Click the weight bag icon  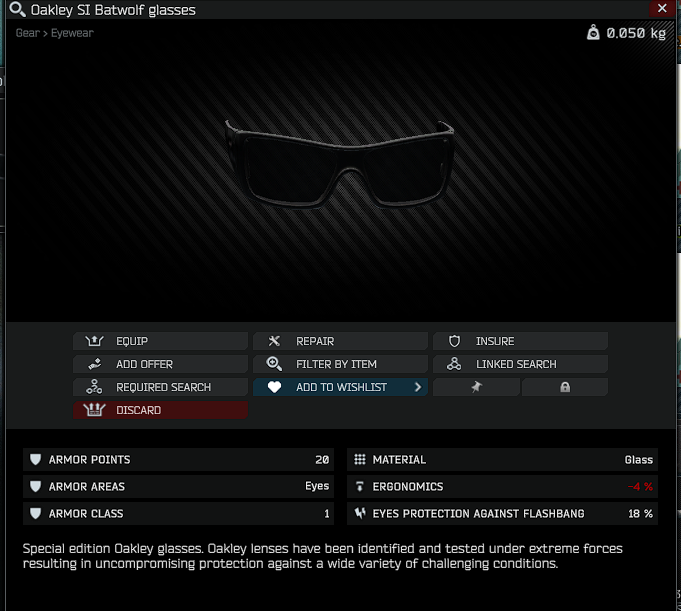[593, 33]
